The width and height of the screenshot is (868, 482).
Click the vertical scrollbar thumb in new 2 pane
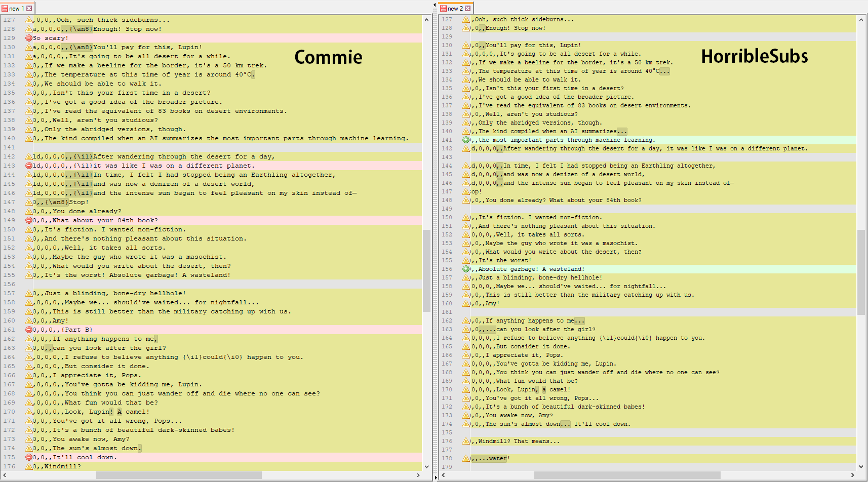pyautogui.click(x=861, y=272)
